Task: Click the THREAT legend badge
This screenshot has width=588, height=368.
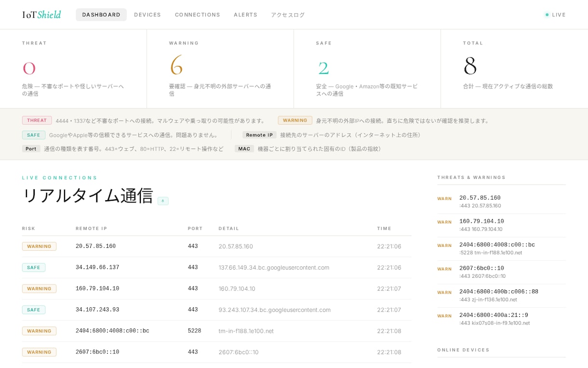Action: pos(37,120)
